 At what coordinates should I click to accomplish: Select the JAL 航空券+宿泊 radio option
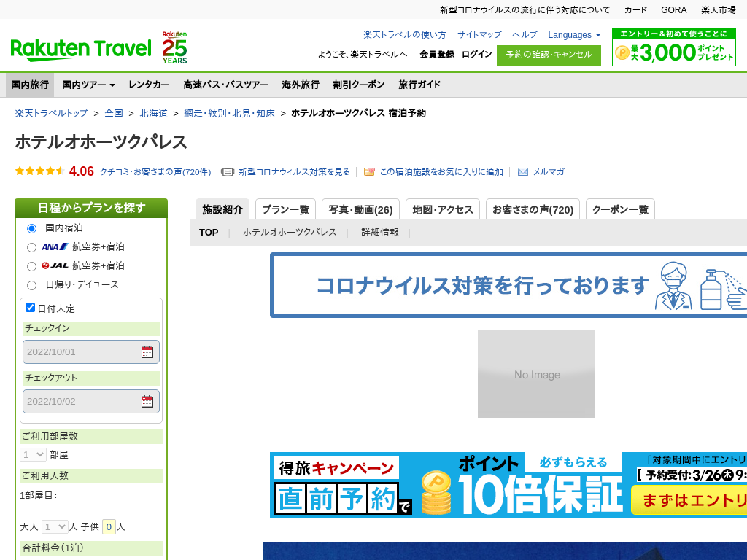coord(31,266)
